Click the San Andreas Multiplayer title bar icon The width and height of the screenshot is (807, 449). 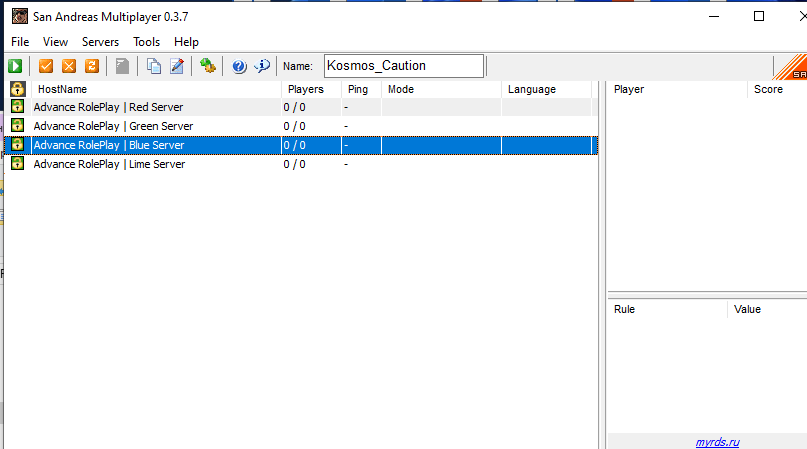pyautogui.click(x=20, y=16)
